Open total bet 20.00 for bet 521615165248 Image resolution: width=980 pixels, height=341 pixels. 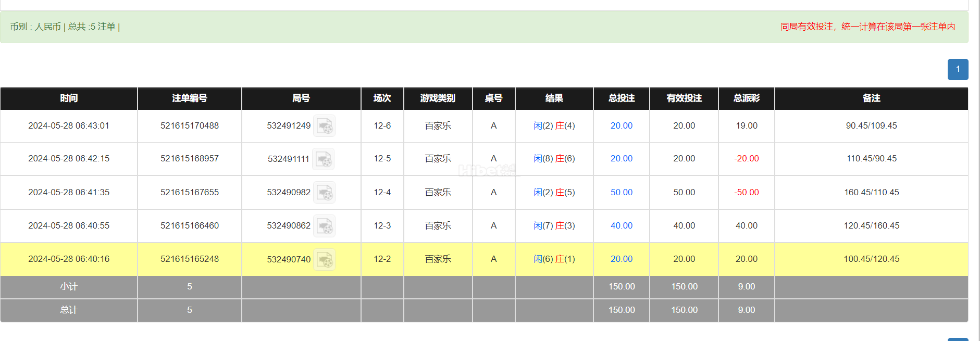622,259
